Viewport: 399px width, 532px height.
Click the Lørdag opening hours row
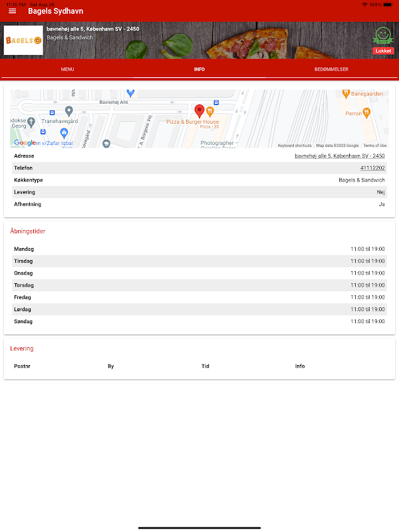pyautogui.click(x=199, y=309)
